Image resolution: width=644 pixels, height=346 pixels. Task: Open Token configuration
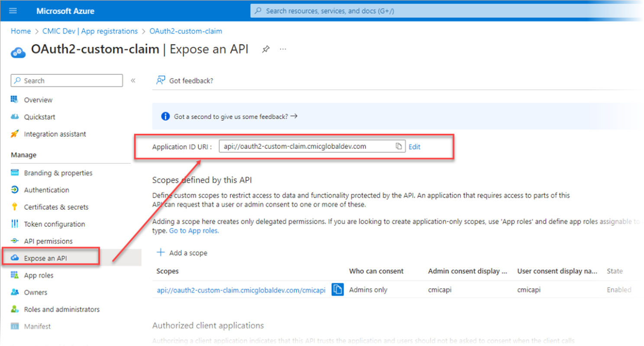point(55,224)
